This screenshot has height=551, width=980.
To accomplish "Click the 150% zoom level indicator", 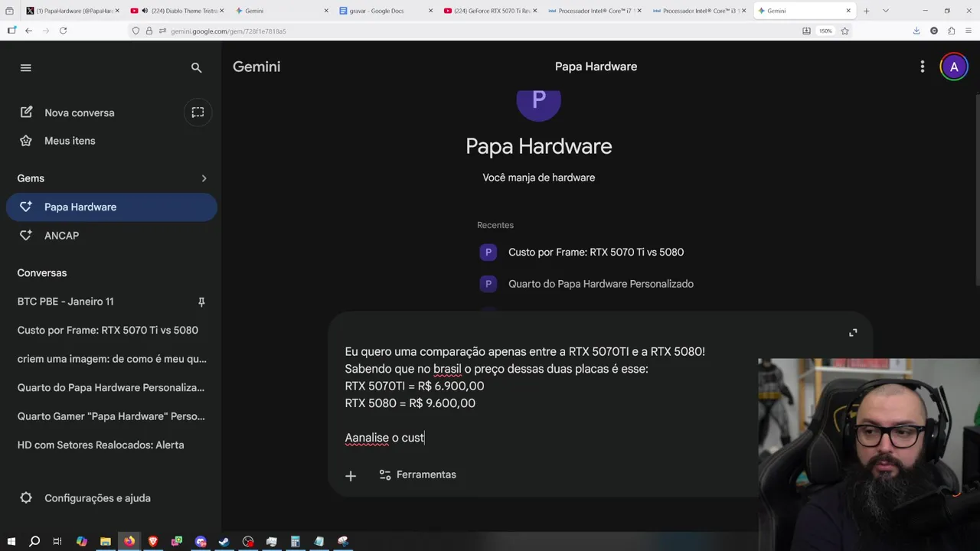I will coord(825,31).
